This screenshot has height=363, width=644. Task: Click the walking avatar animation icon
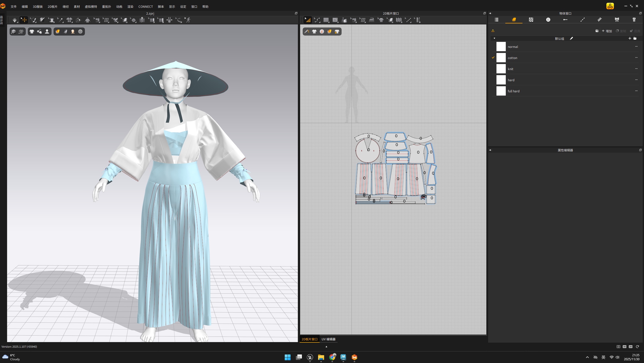point(188,20)
